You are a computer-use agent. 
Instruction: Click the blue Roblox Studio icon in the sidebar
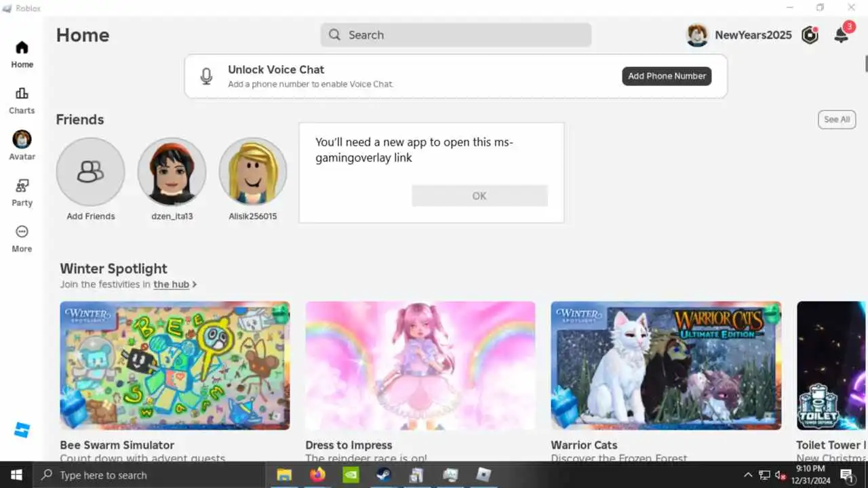[x=22, y=430]
